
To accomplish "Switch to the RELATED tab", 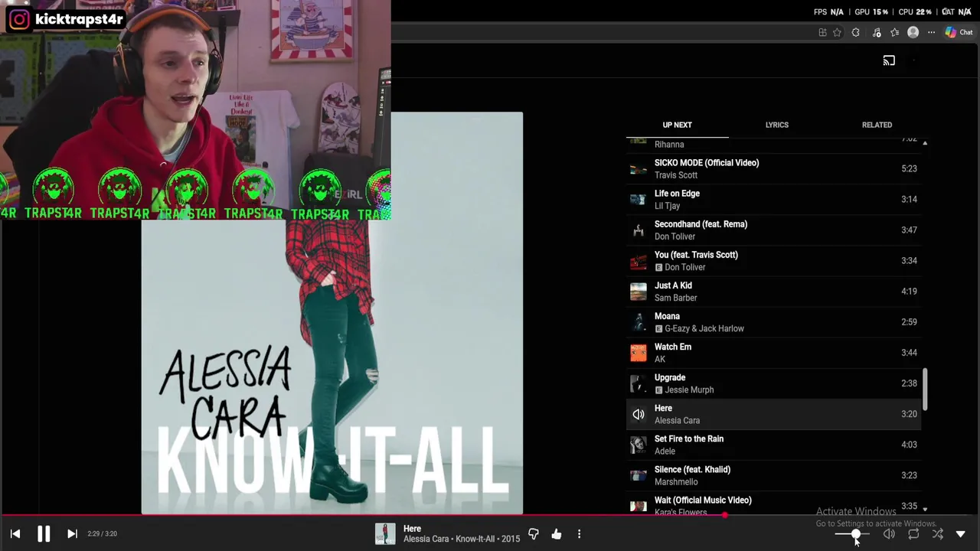I will 877,125.
